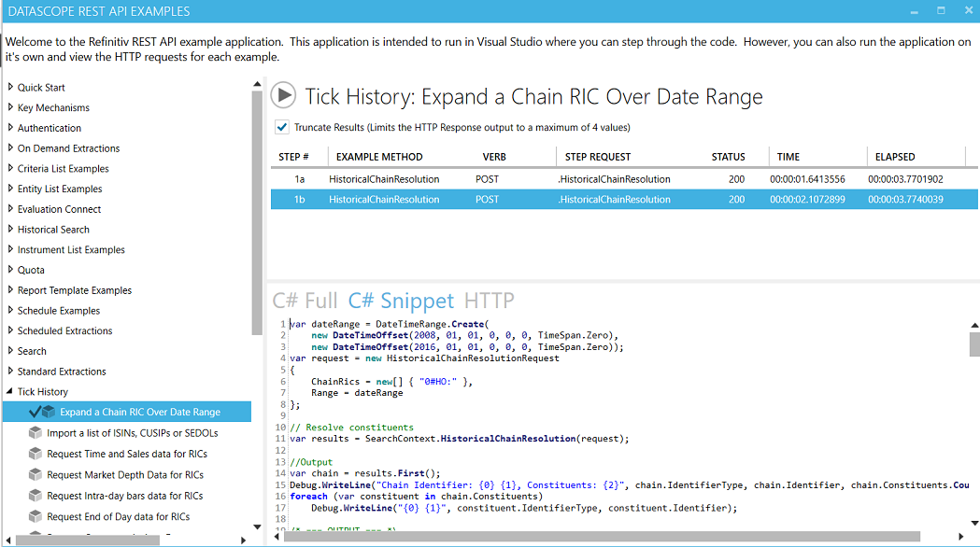Expand the Search arrow

click(10, 351)
